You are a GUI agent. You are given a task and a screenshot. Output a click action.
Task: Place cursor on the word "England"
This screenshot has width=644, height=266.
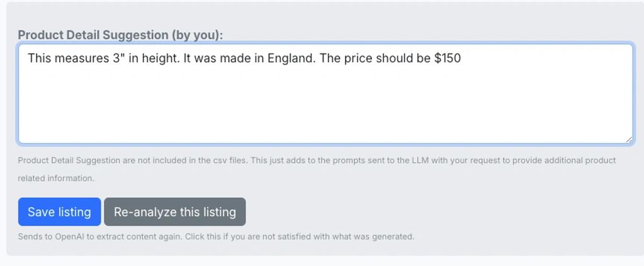pos(291,59)
